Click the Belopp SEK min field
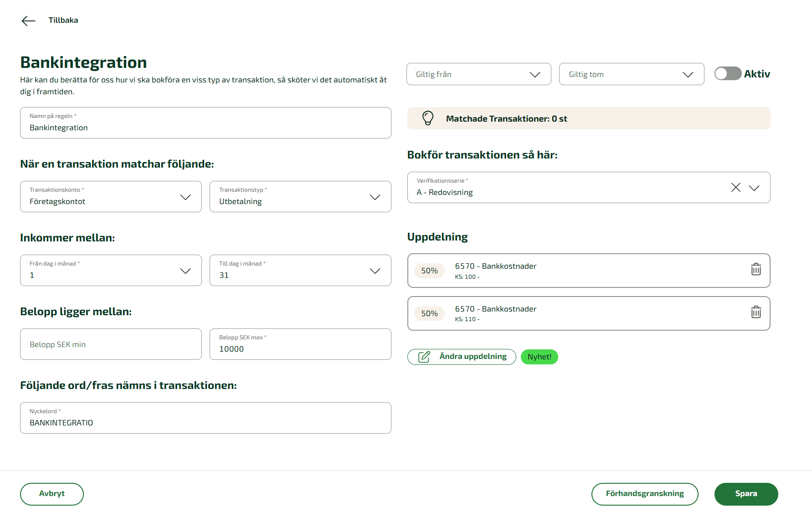The width and height of the screenshot is (812, 517). [x=111, y=344]
